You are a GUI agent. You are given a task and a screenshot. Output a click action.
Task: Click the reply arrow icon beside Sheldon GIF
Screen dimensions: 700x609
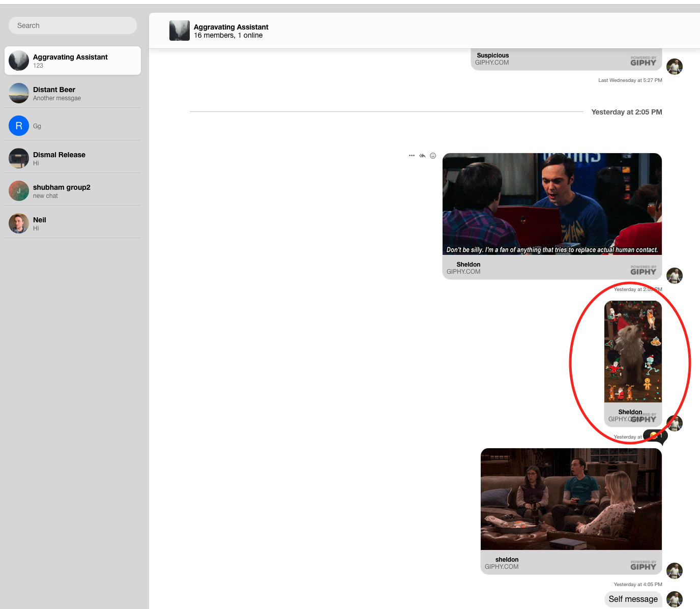(x=422, y=156)
